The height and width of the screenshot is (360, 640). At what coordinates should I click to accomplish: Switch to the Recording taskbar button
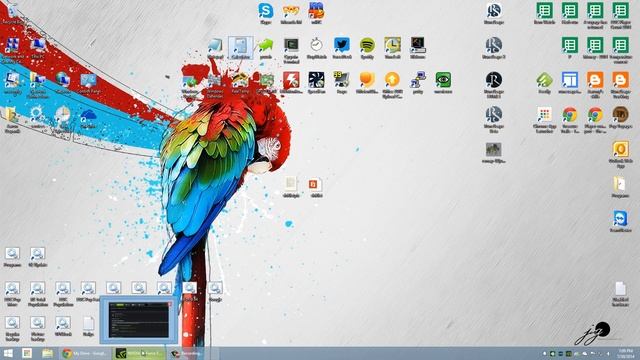click(x=188, y=353)
